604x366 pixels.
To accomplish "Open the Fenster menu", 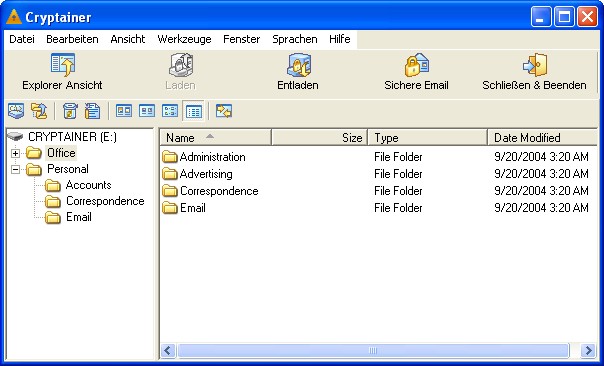I will pyautogui.click(x=242, y=39).
